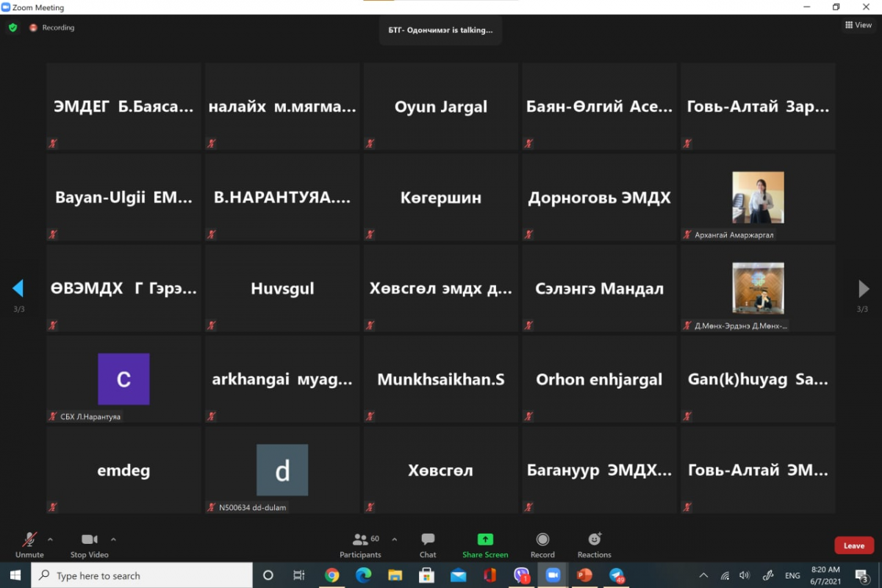Viewport: 882px width, 588px height.
Task: Unmute the microphone
Action: [x=29, y=545]
